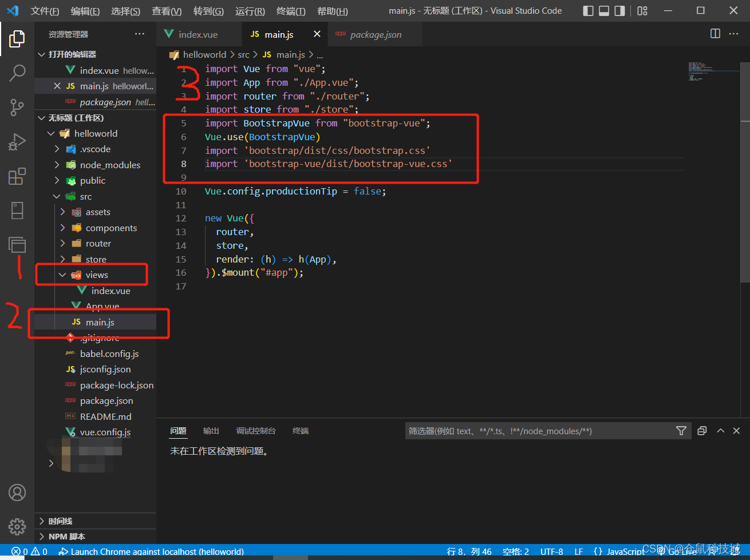This screenshot has width=750, height=560.
Task: Click the filter icon in the problems panel
Action: tap(681, 430)
